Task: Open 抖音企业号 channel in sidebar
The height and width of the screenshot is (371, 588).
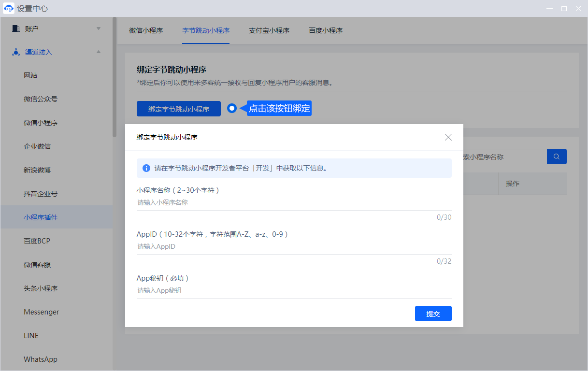Action: click(x=41, y=194)
